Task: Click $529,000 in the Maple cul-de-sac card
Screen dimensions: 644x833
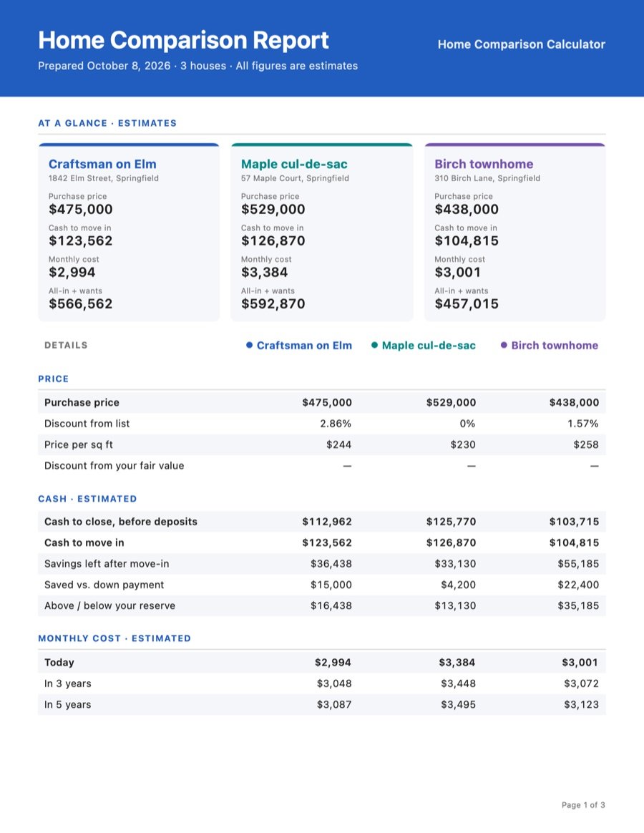Action: tap(273, 209)
